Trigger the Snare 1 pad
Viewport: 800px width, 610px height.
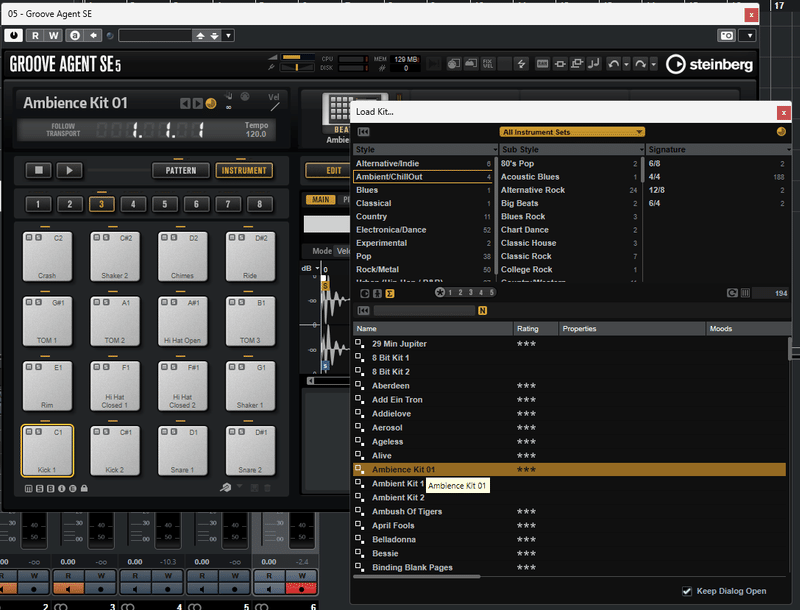pyautogui.click(x=183, y=451)
